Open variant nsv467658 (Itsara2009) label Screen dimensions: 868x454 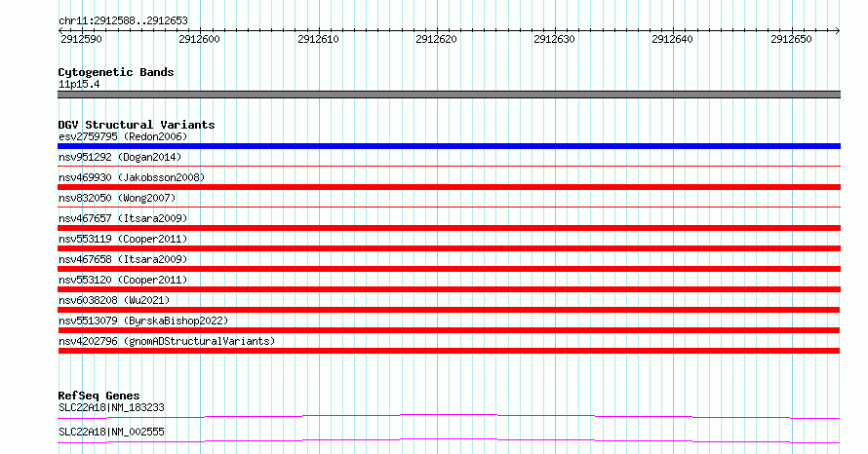tap(123, 259)
